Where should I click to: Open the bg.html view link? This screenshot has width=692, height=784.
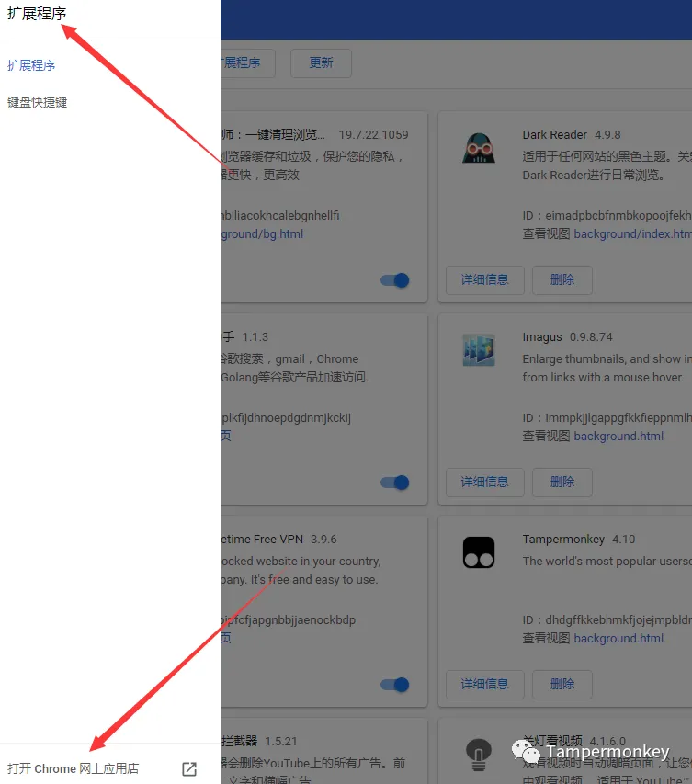click(262, 234)
